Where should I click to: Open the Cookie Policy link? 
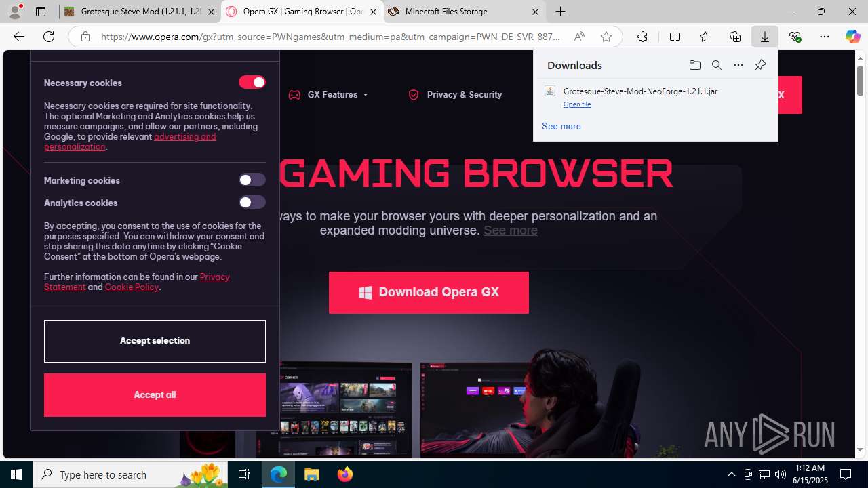coord(132,287)
